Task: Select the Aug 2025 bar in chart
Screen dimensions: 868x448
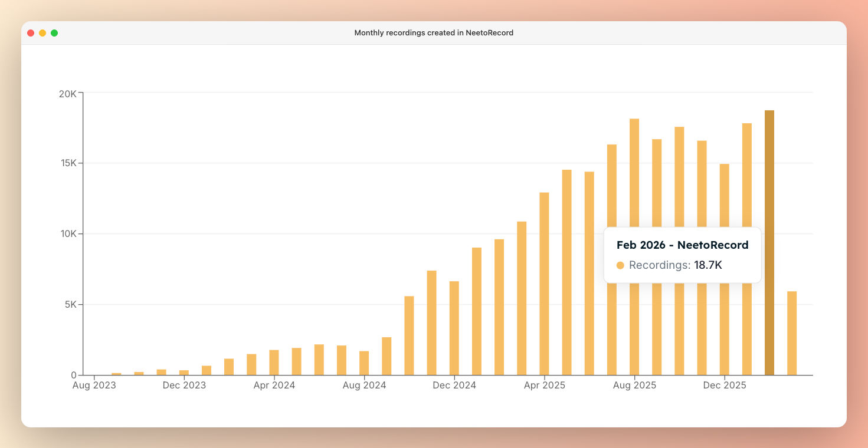Action: point(634,177)
